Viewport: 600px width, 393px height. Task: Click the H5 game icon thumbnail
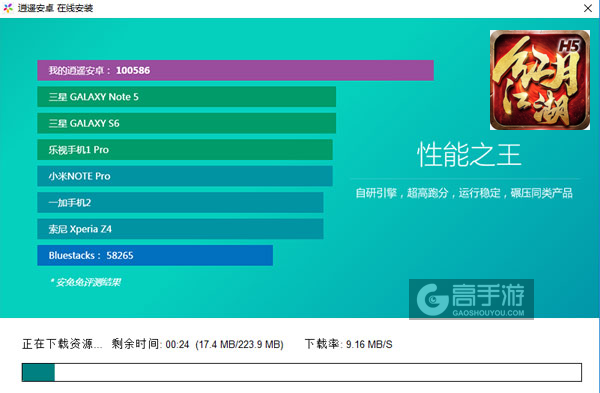pos(540,80)
